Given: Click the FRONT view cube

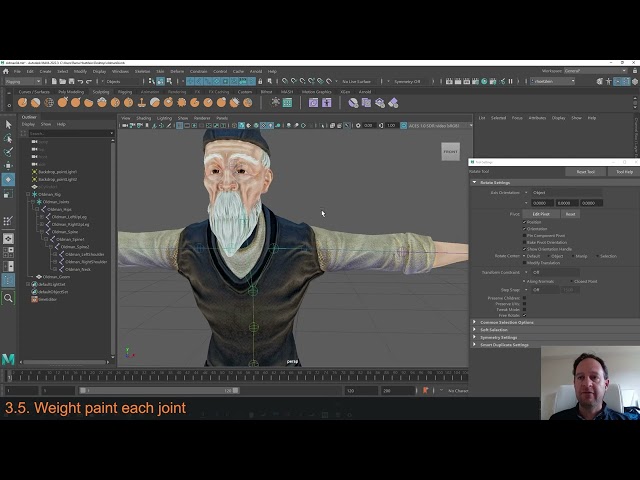Looking at the screenshot, I should point(451,151).
